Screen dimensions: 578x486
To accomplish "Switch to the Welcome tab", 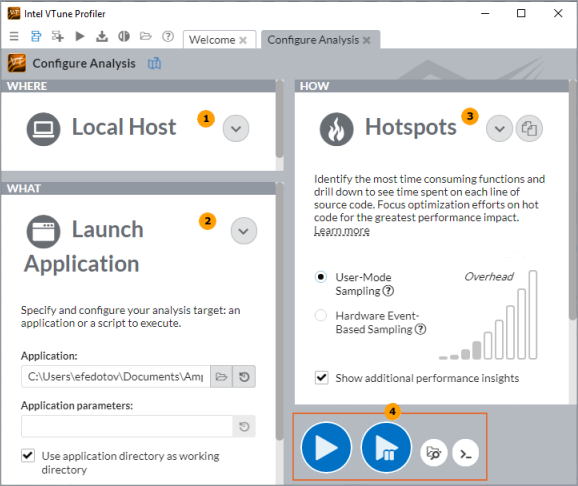I will 212,40.
